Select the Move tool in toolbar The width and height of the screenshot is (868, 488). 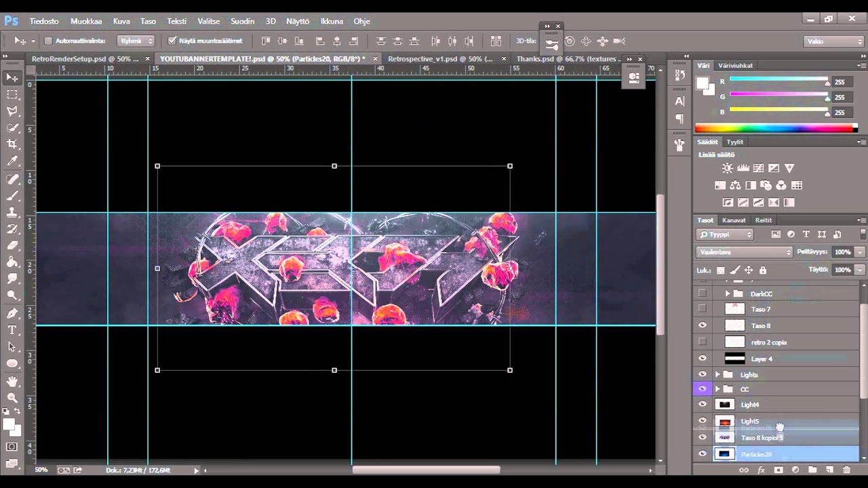(x=12, y=77)
